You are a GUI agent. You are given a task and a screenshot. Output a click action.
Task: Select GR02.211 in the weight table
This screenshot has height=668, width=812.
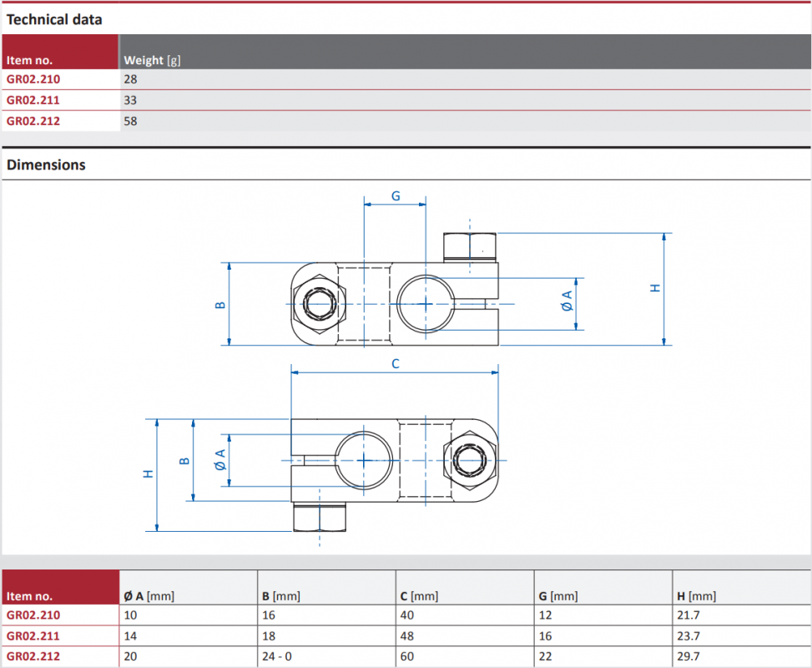pos(33,100)
